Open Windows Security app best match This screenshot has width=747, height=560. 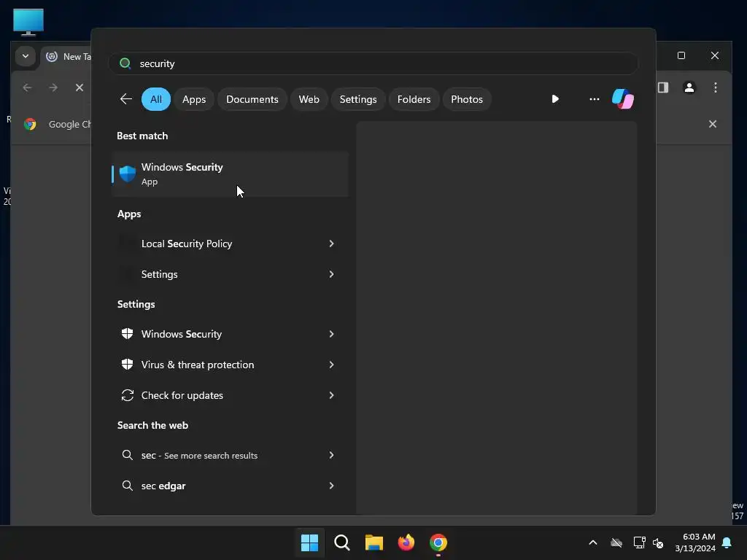click(230, 174)
